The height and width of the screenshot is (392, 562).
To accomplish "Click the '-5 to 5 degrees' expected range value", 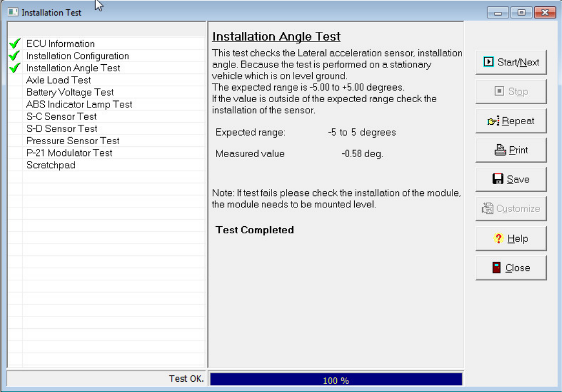I will tap(362, 133).
